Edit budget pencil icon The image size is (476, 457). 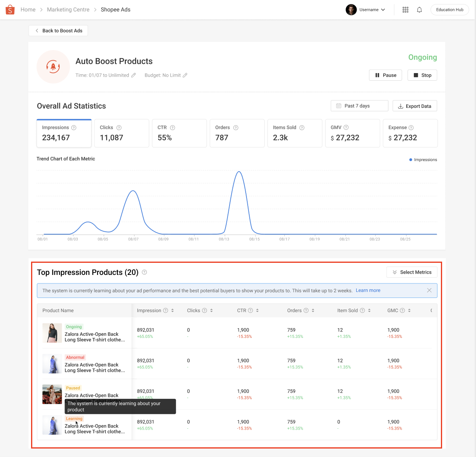tap(185, 75)
